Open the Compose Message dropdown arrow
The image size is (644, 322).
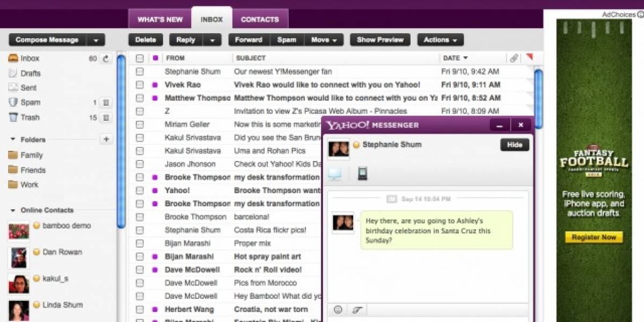(x=96, y=40)
